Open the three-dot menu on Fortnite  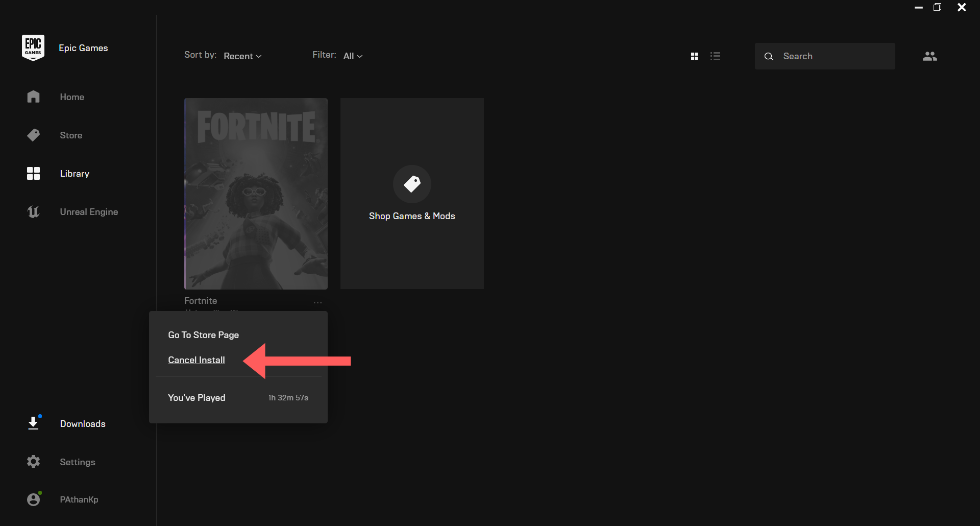pos(317,302)
